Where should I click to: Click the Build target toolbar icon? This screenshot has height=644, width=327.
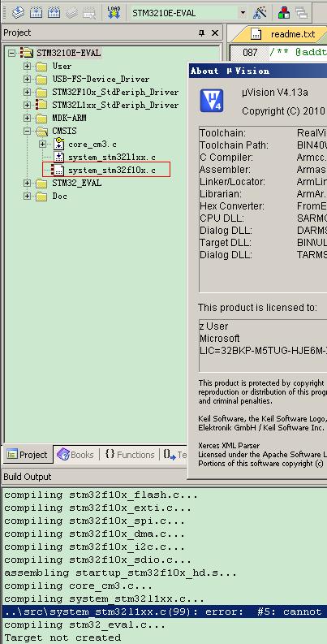tap(36, 13)
